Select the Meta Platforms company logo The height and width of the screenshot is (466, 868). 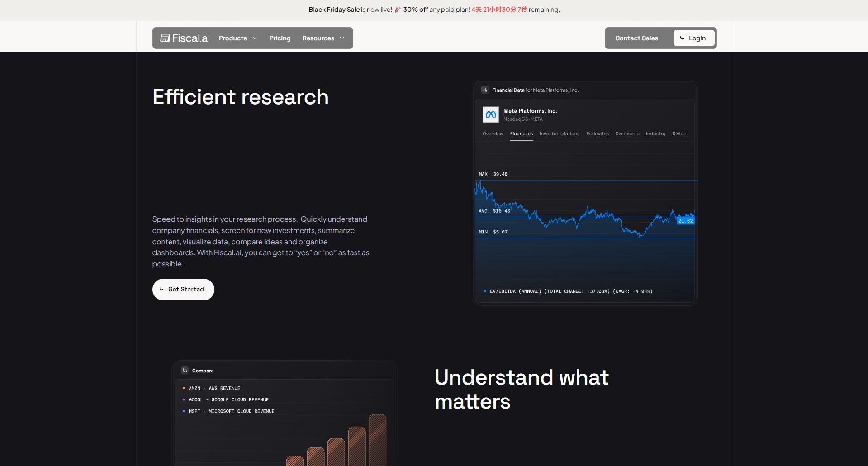491,114
